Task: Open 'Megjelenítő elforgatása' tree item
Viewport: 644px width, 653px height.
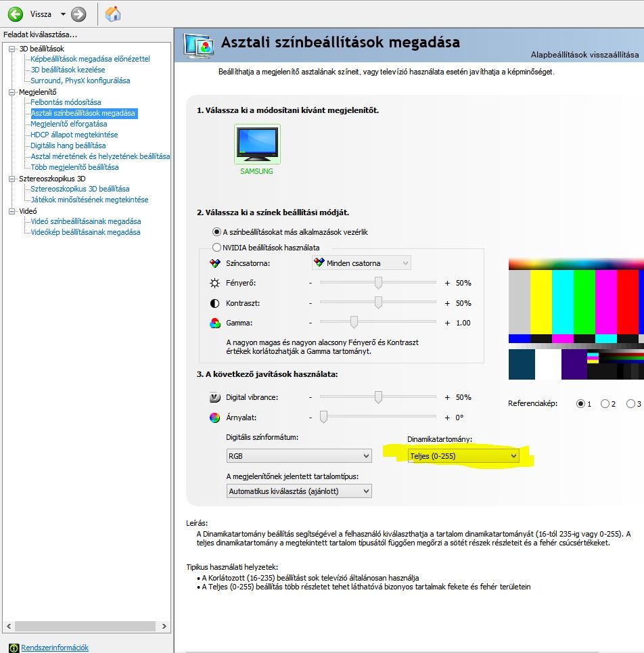Action: click(69, 124)
